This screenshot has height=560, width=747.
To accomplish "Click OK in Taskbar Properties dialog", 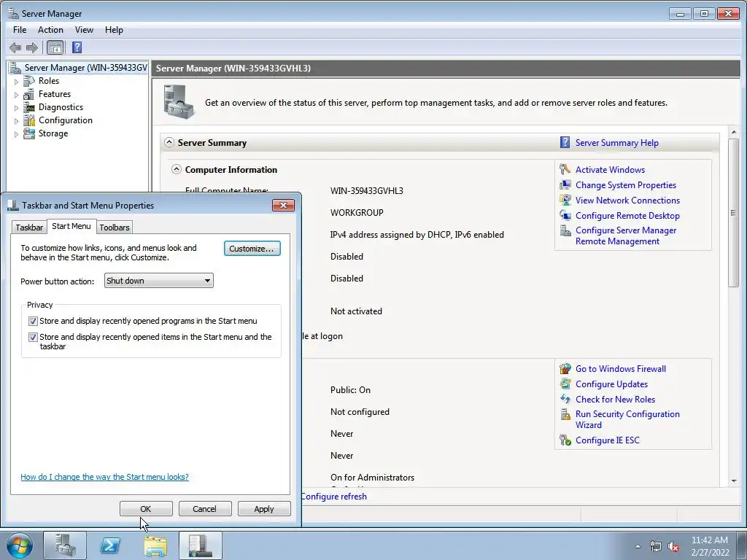I will pos(146,508).
